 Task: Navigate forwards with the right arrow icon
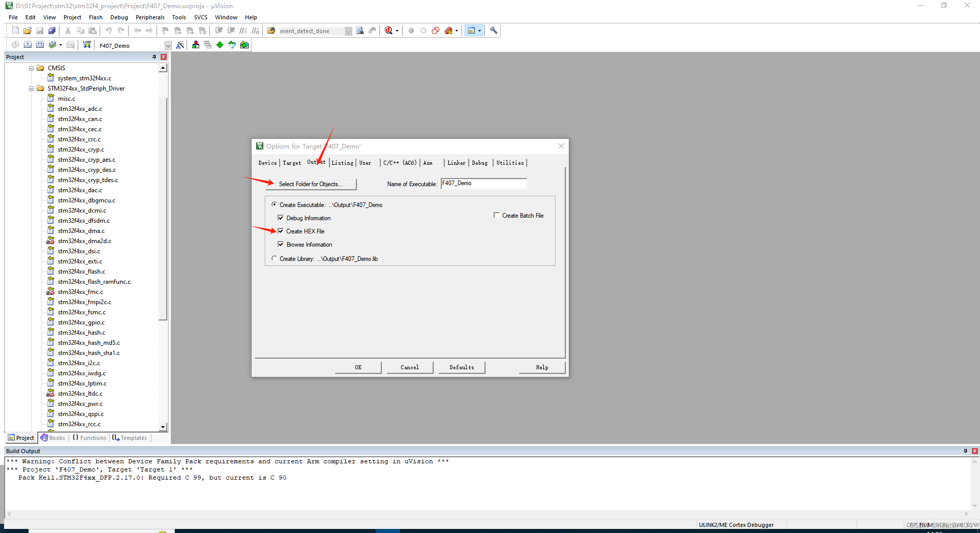pos(149,31)
